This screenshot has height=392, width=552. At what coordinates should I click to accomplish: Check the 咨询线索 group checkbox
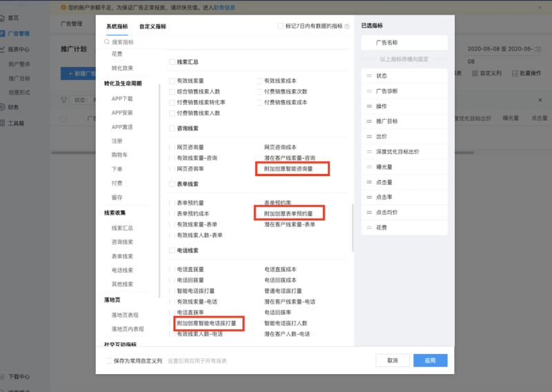(x=172, y=128)
